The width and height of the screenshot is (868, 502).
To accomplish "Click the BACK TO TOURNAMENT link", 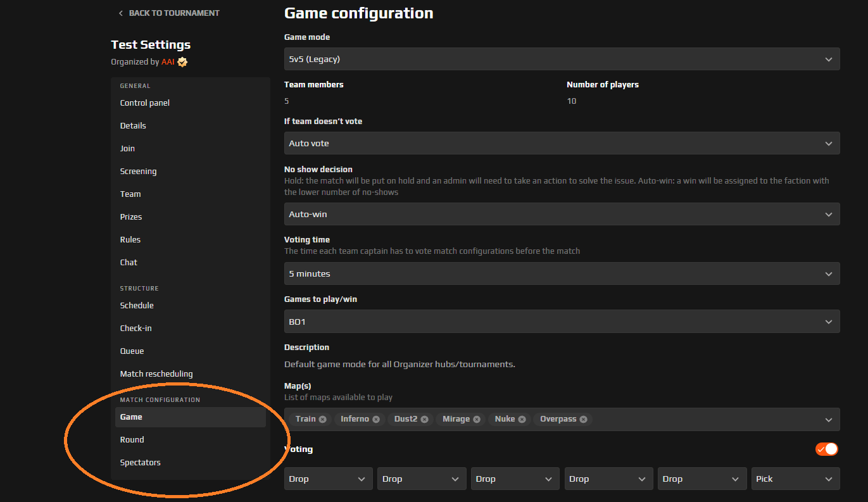I will pyautogui.click(x=173, y=12).
